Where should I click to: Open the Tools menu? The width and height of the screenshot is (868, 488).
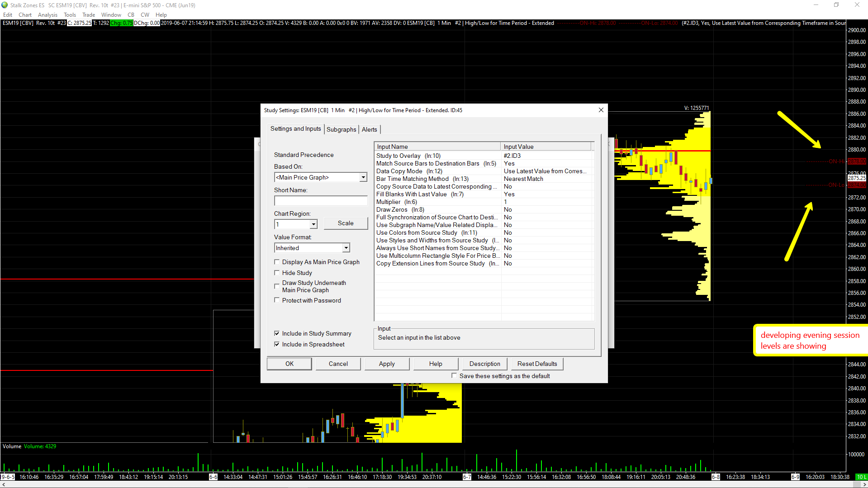click(70, 15)
